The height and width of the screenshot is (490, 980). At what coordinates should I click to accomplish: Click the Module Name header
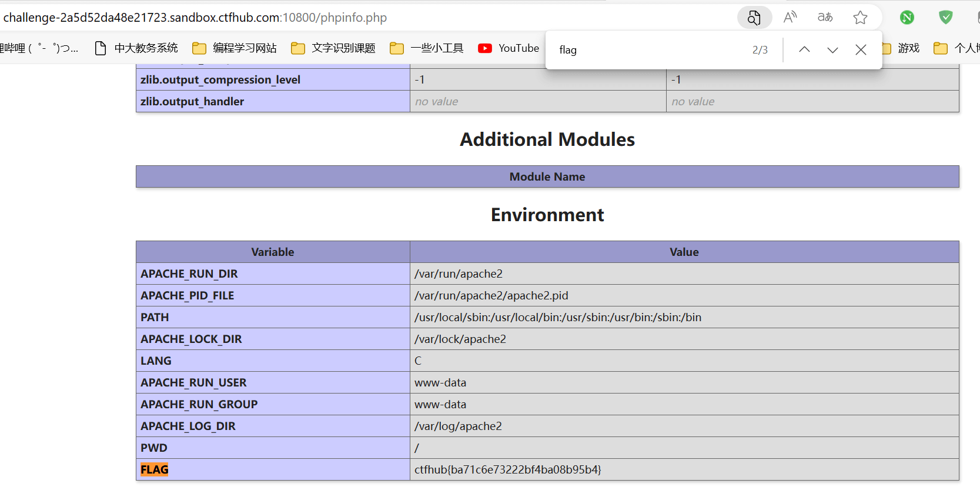pyautogui.click(x=547, y=176)
